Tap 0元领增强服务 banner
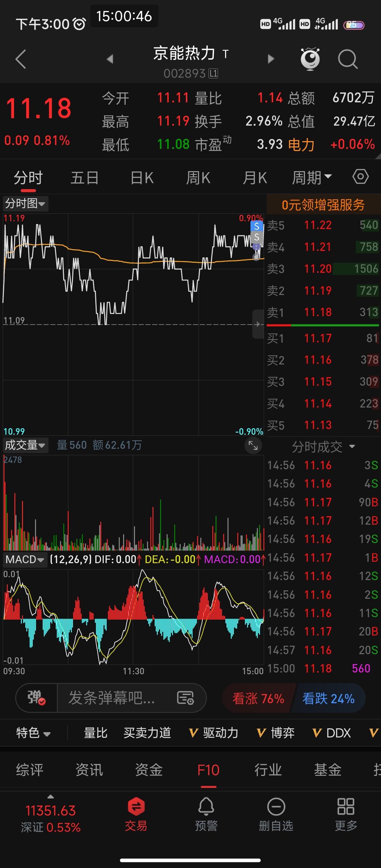Screen dimensions: 381x868 click(323, 205)
